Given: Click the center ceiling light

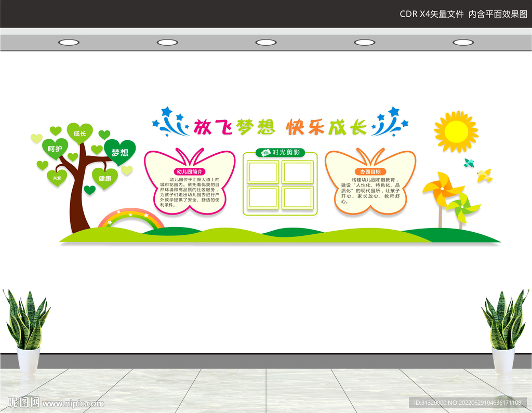Looking at the screenshot, I should (x=266, y=43).
